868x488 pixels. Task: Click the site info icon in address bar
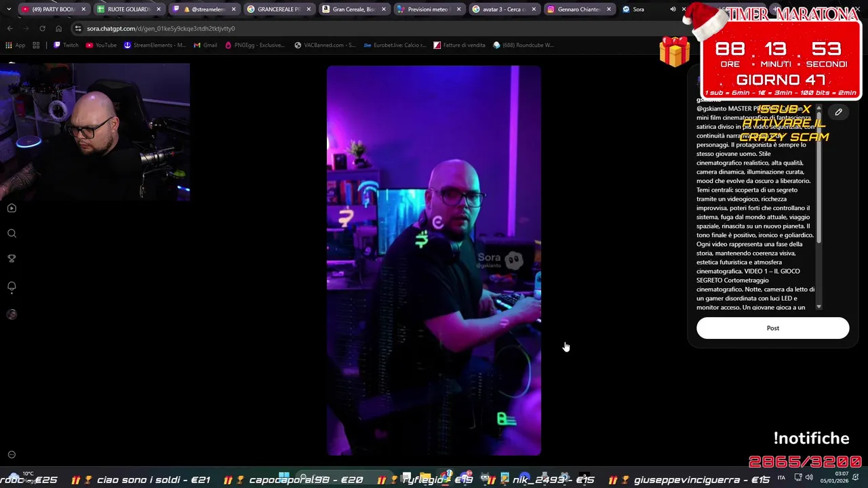[x=78, y=28]
